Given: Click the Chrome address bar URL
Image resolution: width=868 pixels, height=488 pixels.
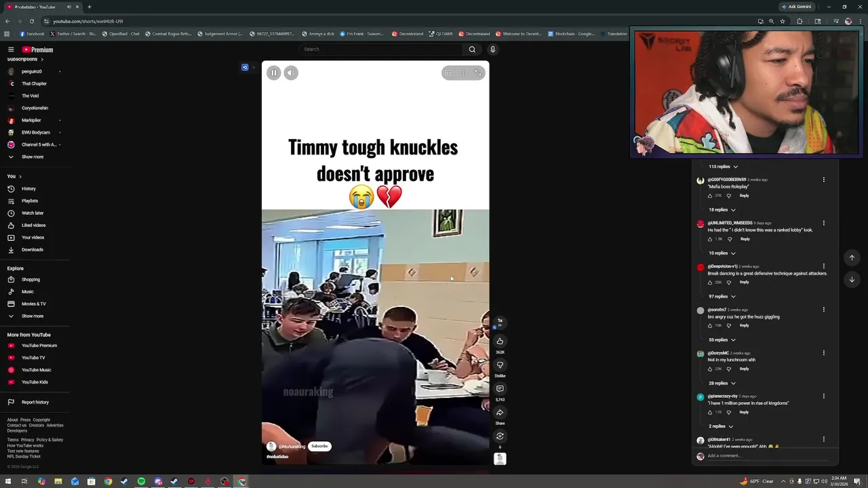Looking at the screenshot, I should coord(88,21).
